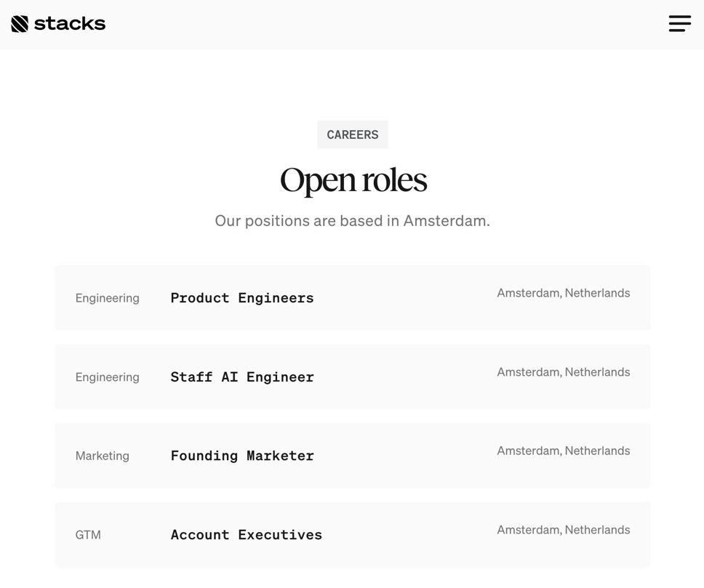This screenshot has width=704, height=588.
Task: Click Engineering tag on Product Engineers row
Action: (108, 298)
